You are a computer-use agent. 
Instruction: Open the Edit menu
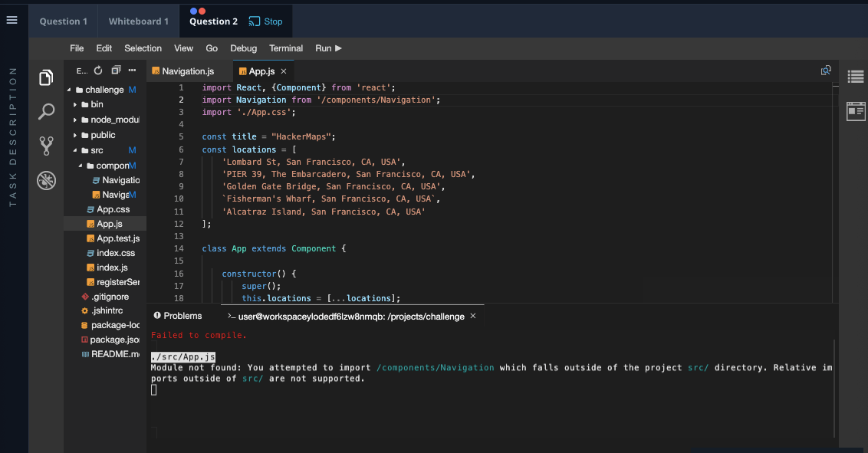coord(104,48)
